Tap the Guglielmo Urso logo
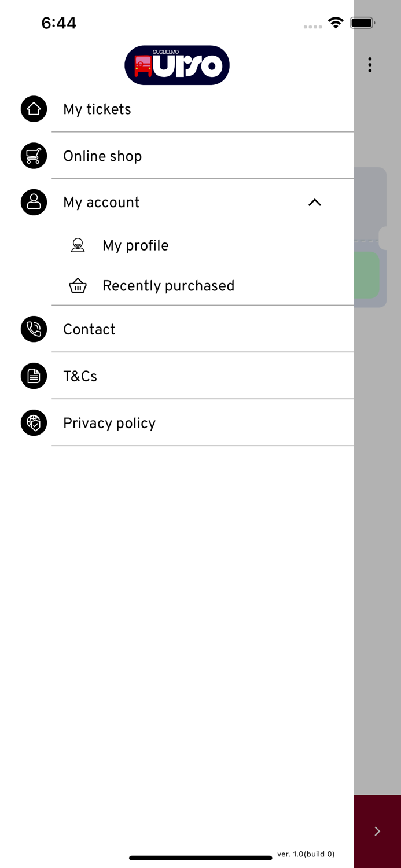401x868 pixels. [177, 65]
